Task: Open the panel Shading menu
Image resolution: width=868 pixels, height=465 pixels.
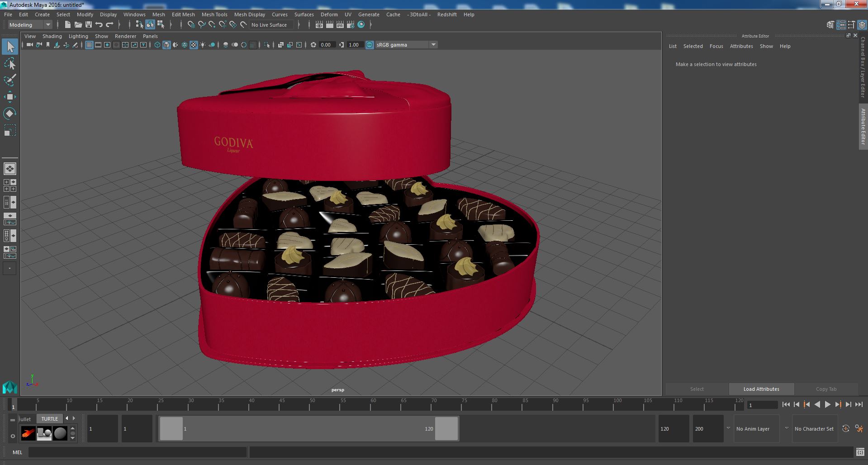Action: (52, 36)
